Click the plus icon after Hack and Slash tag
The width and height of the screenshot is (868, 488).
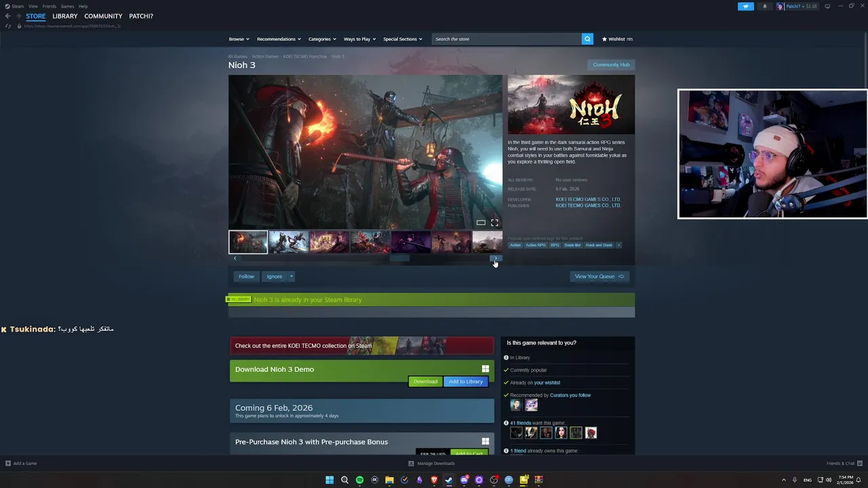coord(618,245)
